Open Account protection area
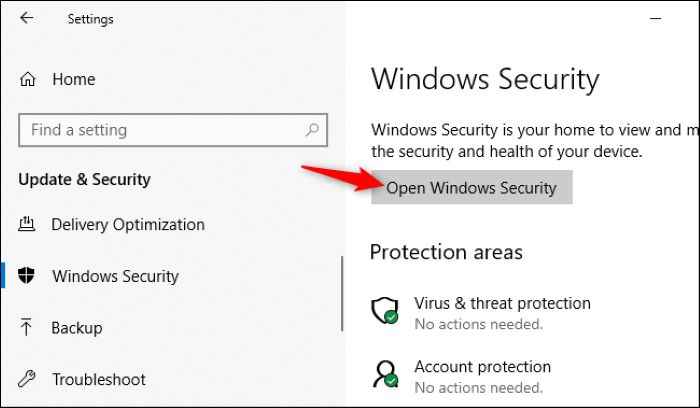The image size is (700, 408). pos(483,366)
